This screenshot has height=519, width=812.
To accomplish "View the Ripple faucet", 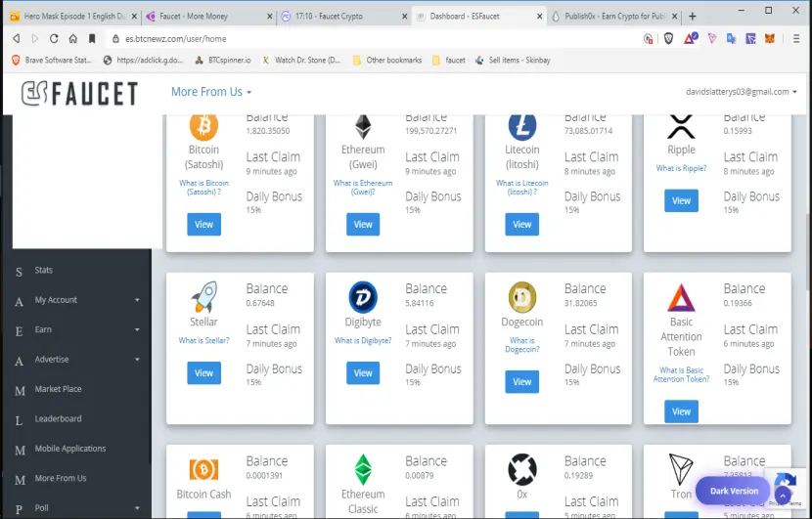I will [681, 200].
